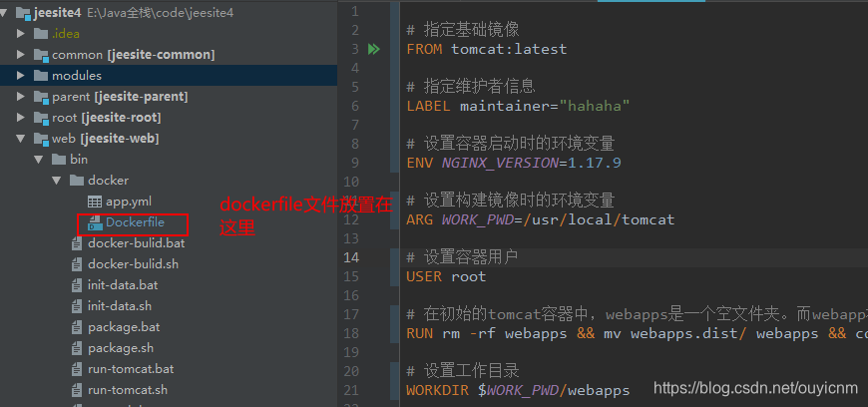Screen dimensions: 868x407
Task: Expand the common [jeesite-common] module arrow
Action: tap(21, 55)
